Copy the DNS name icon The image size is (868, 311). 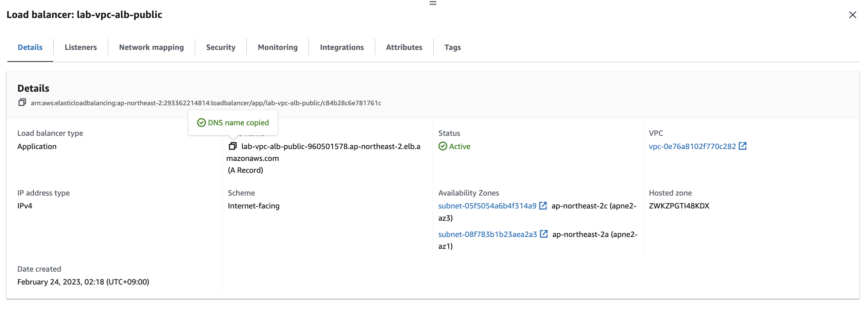click(232, 146)
